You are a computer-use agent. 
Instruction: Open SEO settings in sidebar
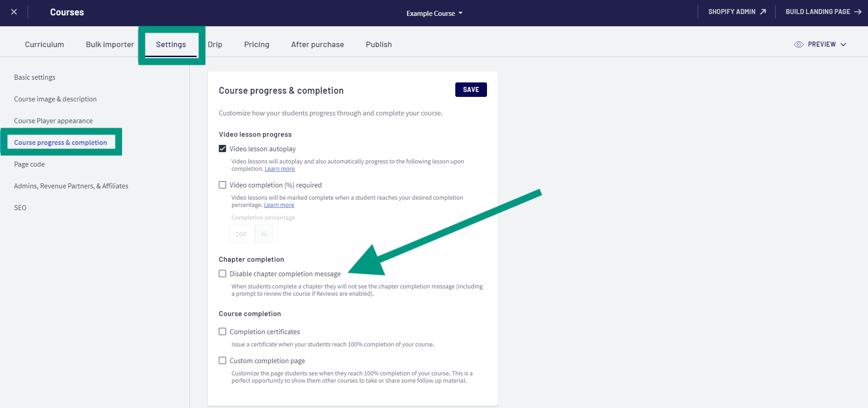(20, 208)
